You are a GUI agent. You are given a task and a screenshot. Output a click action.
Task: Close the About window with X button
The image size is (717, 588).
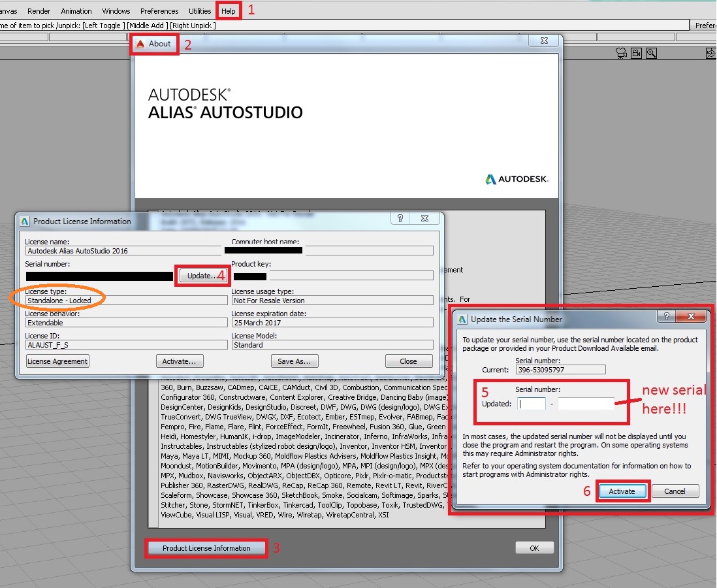(x=544, y=41)
